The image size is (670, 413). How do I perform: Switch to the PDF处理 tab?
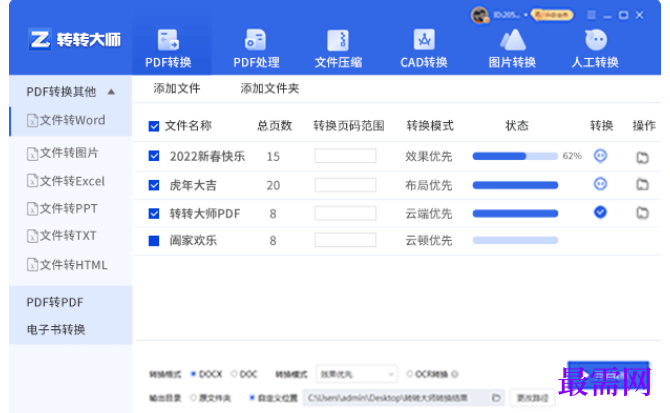pyautogui.click(x=256, y=48)
